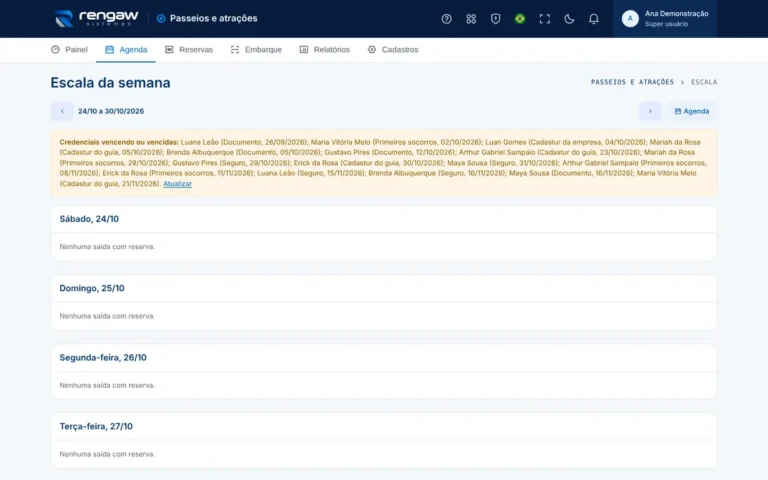Click the Segunda-feira, 26/10 header
The width and height of the screenshot is (768, 480).
pos(103,358)
